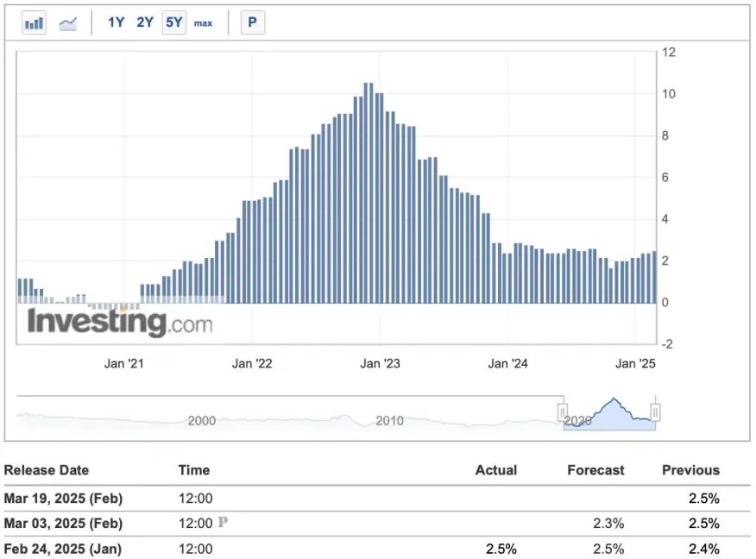
Task: Toggle the P preliminary data button
Action: tap(252, 23)
